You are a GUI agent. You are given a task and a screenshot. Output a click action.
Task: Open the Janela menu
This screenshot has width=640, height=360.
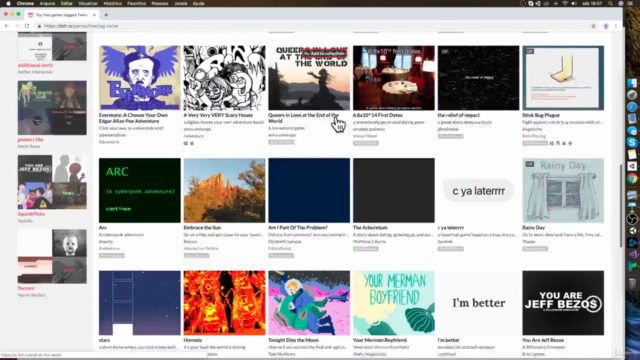(x=180, y=3)
